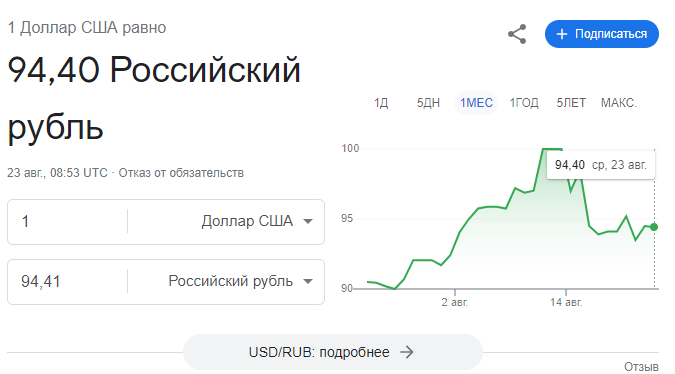Click the arrow icon after USD/RUB подробнее
The width and height of the screenshot is (675, 374).
pos(407,352)
